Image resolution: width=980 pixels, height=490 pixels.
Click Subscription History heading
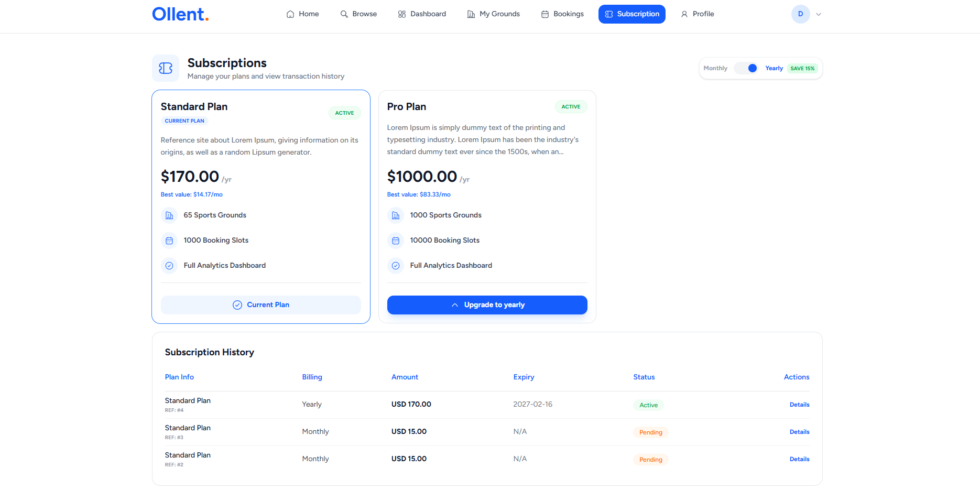point(210,353)
